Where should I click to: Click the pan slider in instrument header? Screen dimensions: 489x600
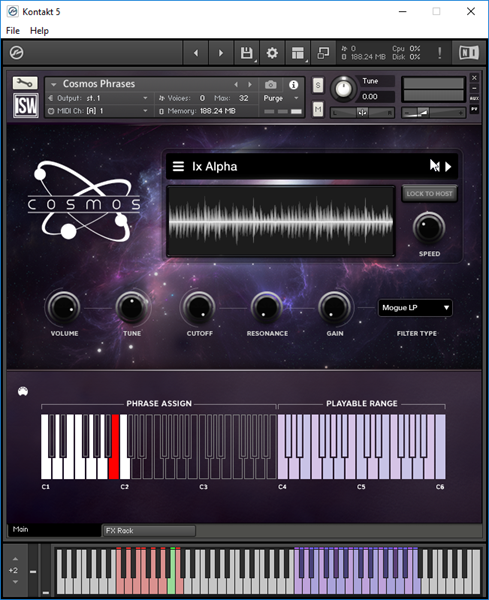[x=362, y=112]
